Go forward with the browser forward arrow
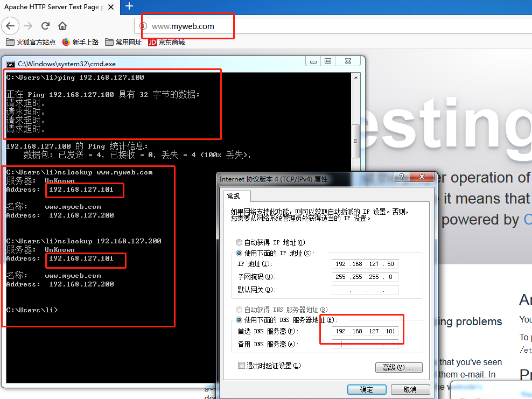 pos(28,26)
